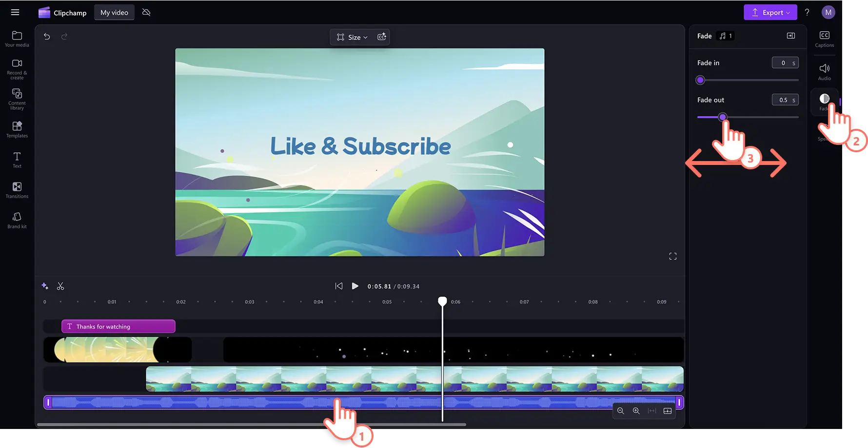
Task: Zoom in the timeline
Action: (636, 411)
